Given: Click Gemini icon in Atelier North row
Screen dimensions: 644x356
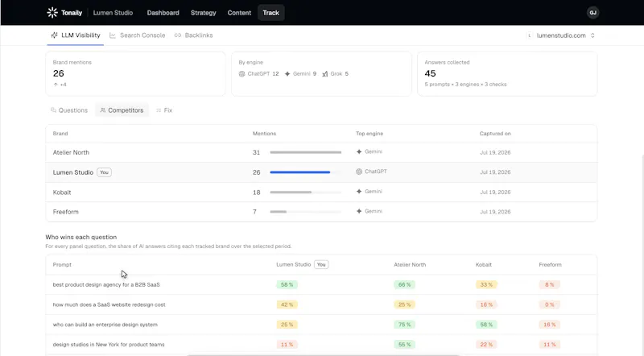Looking at the screenshot, I should coord(359,151).
